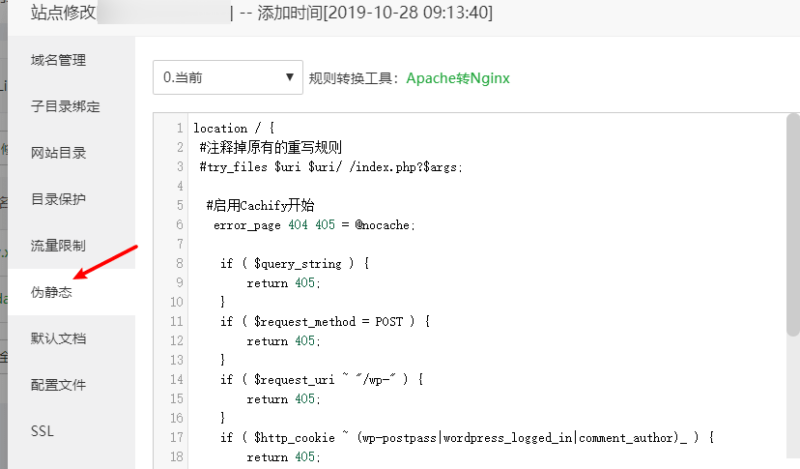Viewport: 800px width, 469px height.
Task: Open the 网站目录 tab
Action: click(58, 153)
